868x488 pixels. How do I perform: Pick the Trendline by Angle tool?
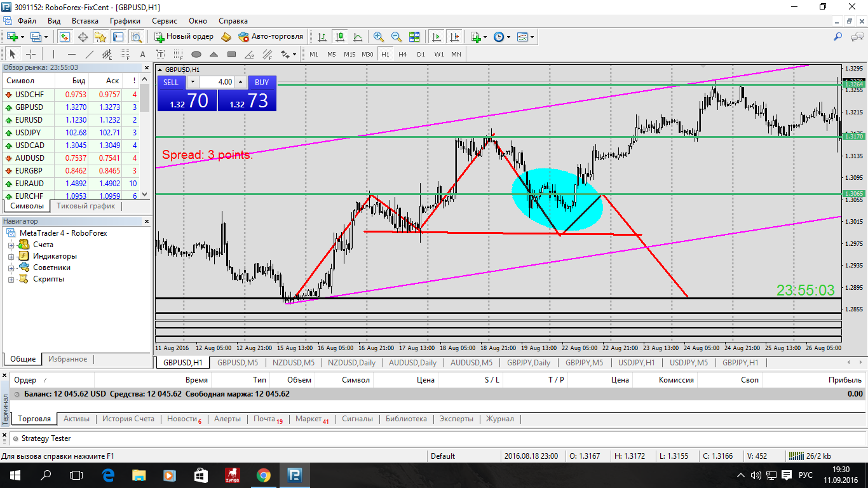click(250, 54)
